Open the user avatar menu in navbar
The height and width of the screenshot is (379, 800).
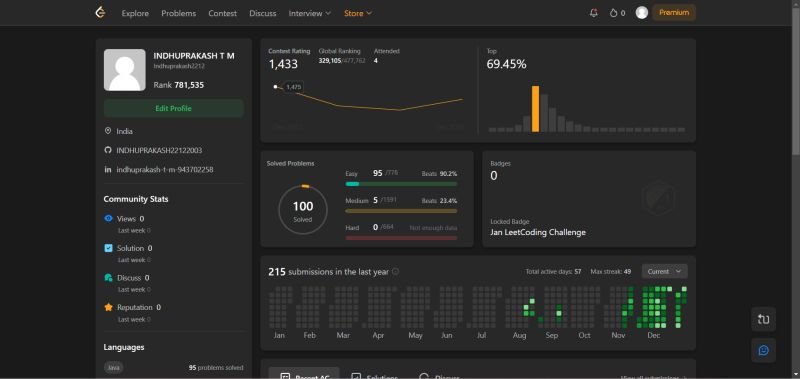click(642, 13)
